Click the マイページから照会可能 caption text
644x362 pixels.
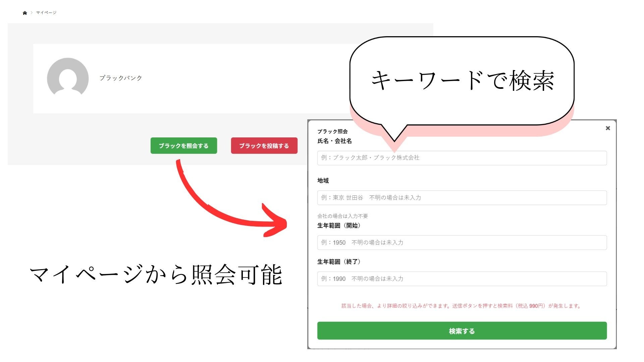156,275
